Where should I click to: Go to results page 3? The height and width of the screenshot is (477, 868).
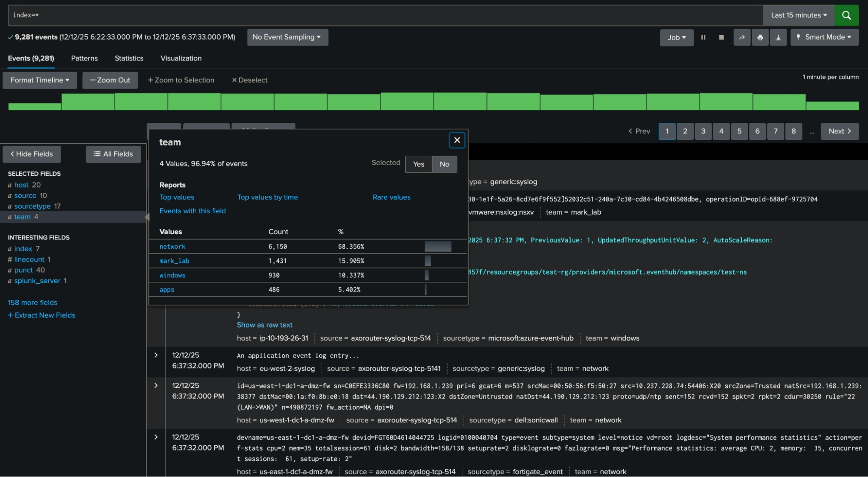703,131
